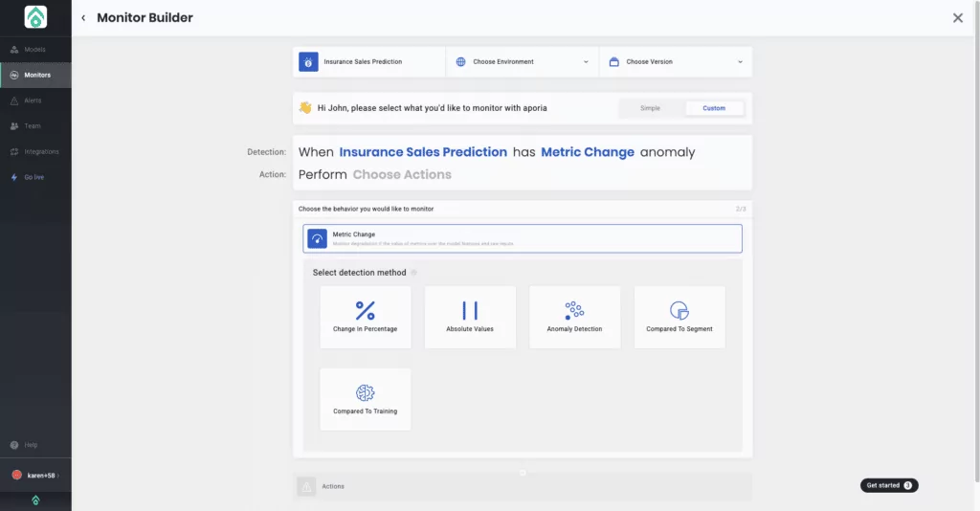This screenshot has width=980, height=511.
Task: Open Models in the sidebar
Action: [35, 50]
